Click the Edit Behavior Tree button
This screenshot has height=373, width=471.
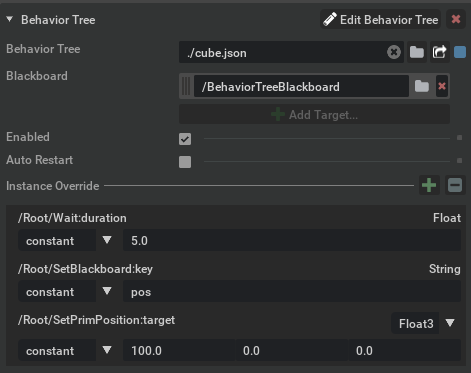pos(380,20)
